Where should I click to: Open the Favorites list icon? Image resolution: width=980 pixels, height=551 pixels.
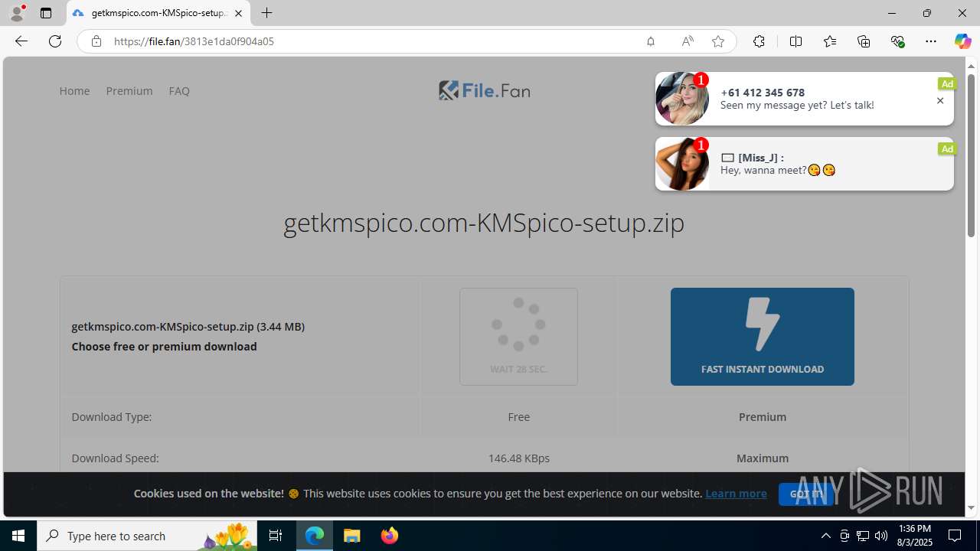coord(829,41)
